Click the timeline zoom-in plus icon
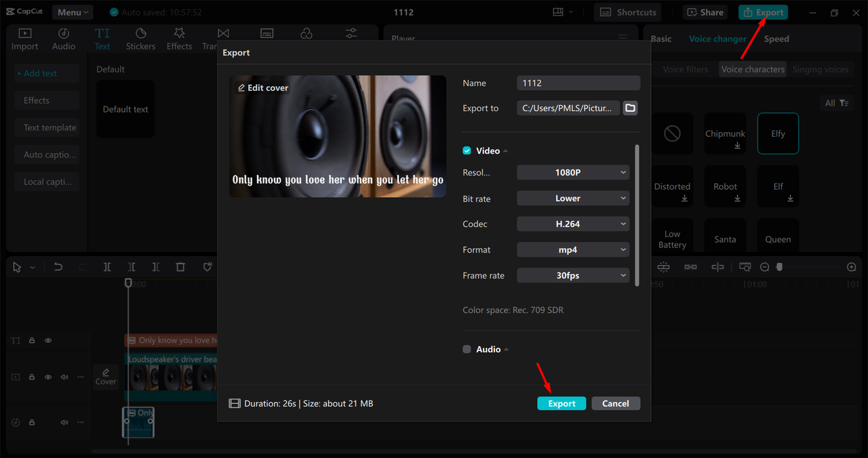Screen dimensions: 868x458 pos(852,267)
